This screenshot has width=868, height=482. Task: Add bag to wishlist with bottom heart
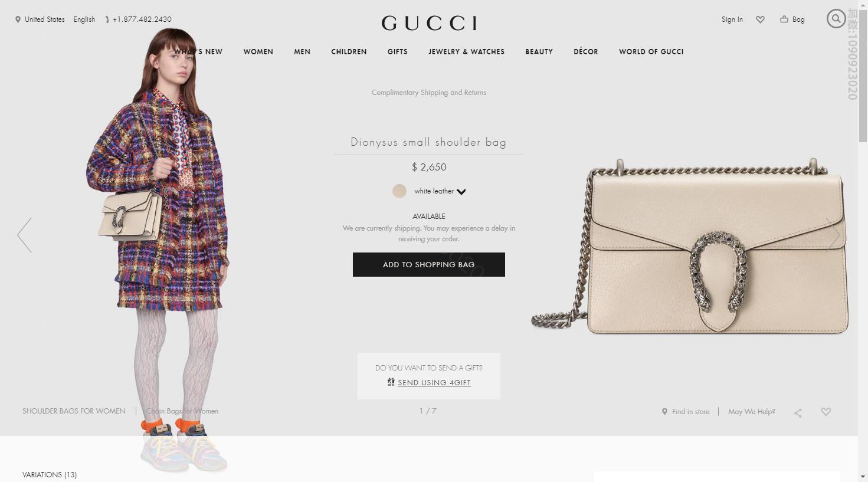(826, 412)
